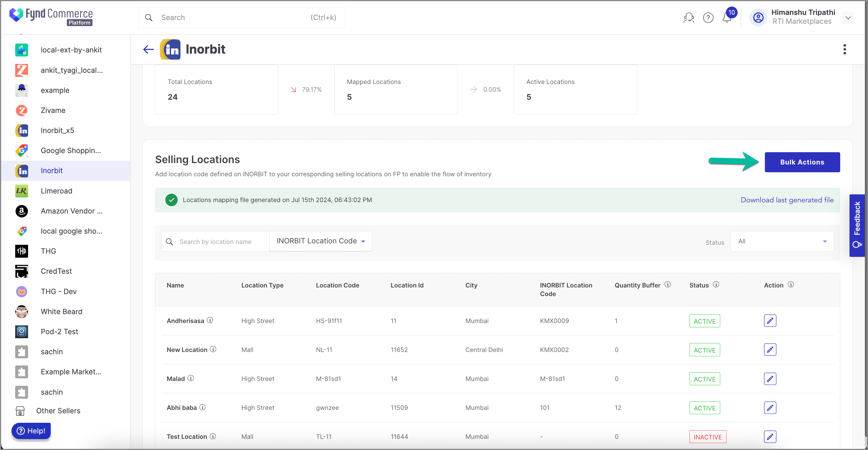Click Download last generated file link

tap(787, 200)
